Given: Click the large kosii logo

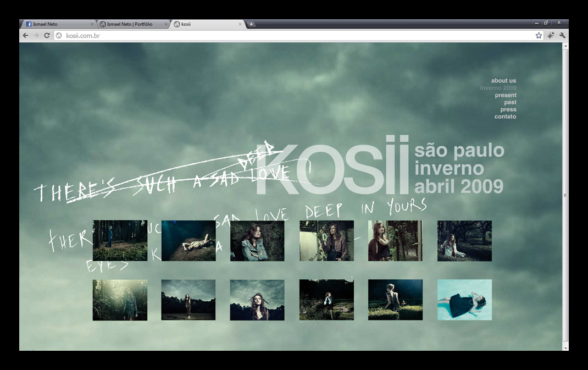Looking at the screenshot, I should point(332,165).
